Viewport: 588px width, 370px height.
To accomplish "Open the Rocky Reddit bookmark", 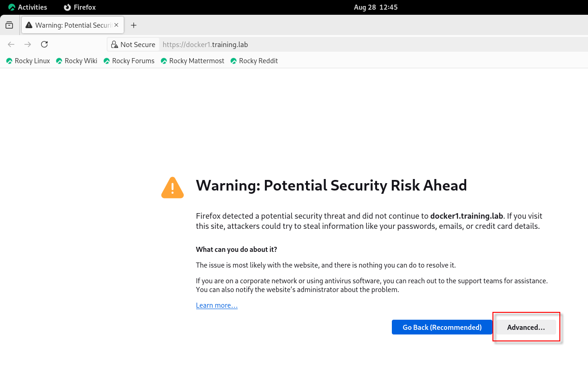I will pos(254,61).
